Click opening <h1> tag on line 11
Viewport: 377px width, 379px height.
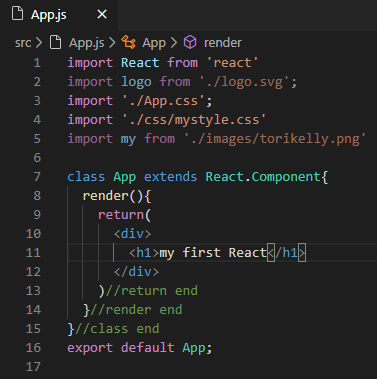tap(144, 253)
